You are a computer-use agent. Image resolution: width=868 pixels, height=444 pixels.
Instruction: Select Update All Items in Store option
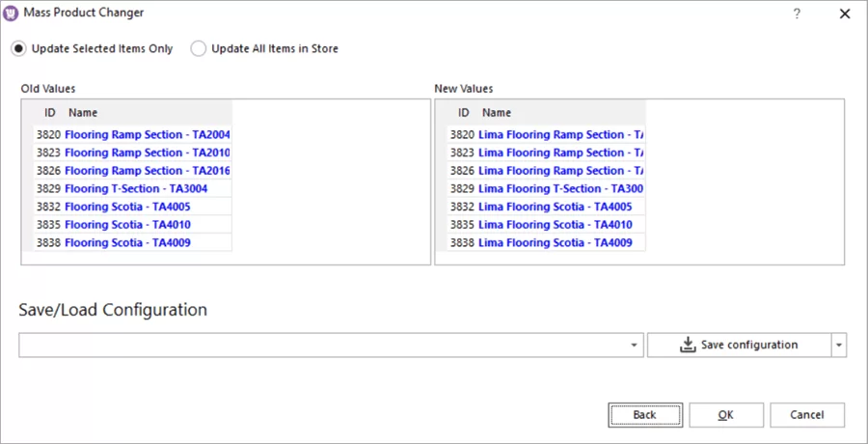pyautogui.click(x=199, y=48)
